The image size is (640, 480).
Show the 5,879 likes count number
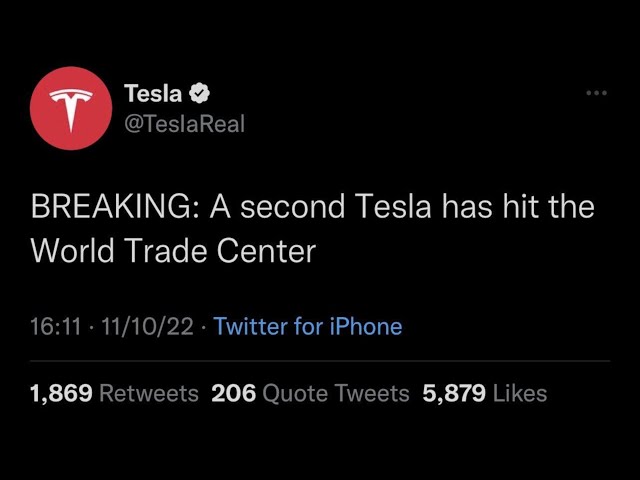click(454, 394)
